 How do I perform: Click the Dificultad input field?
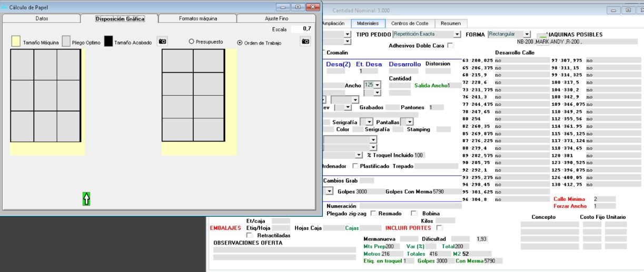click(460, 239)
